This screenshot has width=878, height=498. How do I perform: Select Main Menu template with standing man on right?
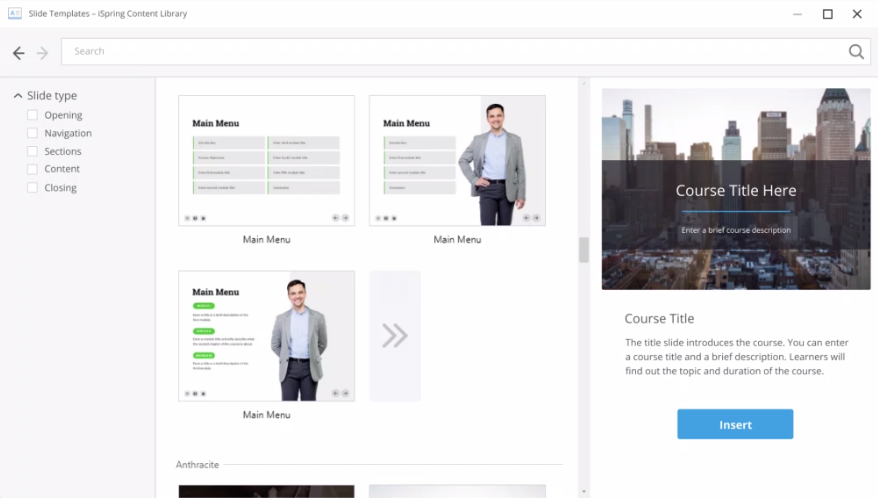tap(457, 160)
